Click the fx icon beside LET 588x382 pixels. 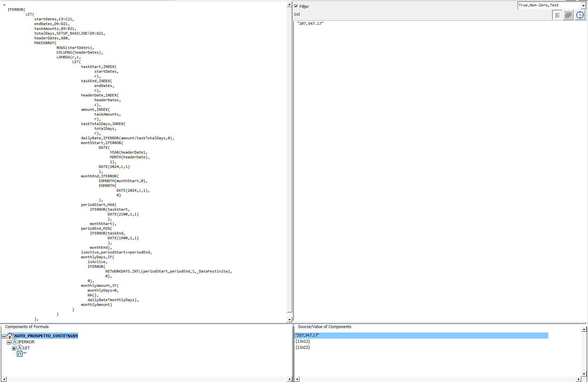pos(20,348)
